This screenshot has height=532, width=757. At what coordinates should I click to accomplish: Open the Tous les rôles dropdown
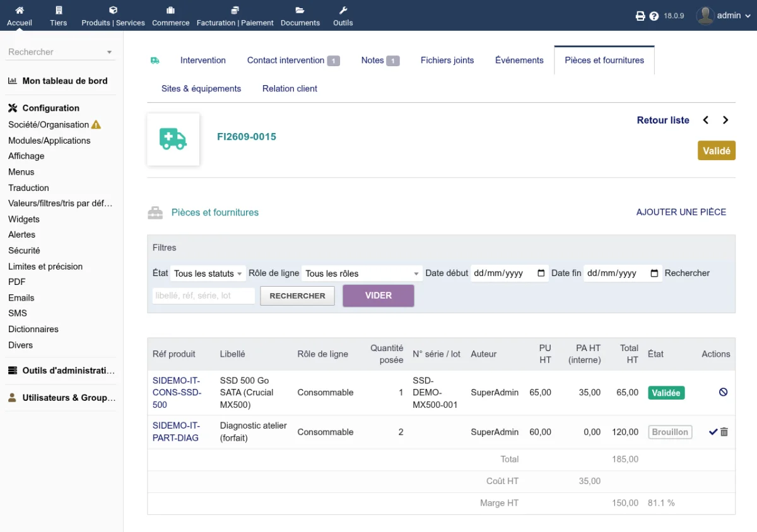[x=362, y=274]
